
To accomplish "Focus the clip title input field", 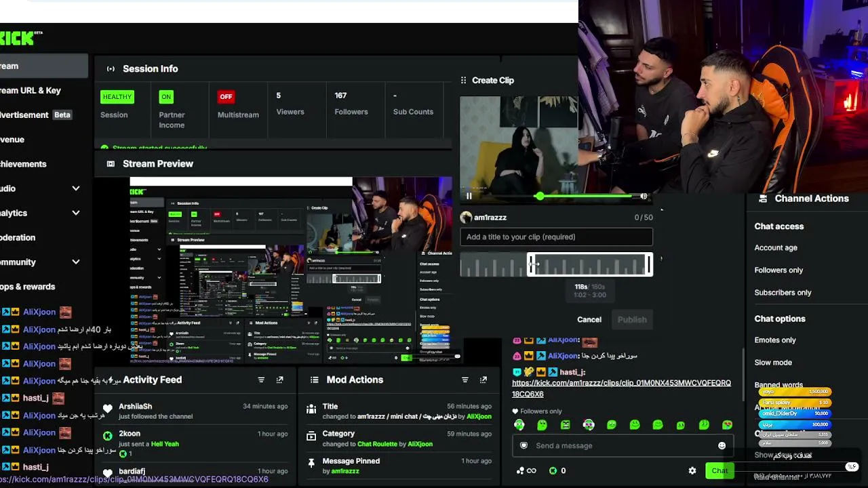I will 556,237.
